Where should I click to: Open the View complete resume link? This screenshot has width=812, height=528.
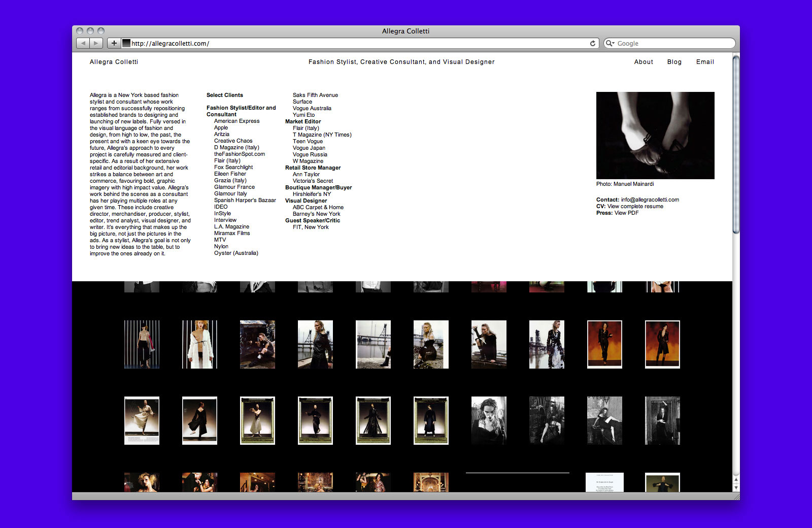635,207
